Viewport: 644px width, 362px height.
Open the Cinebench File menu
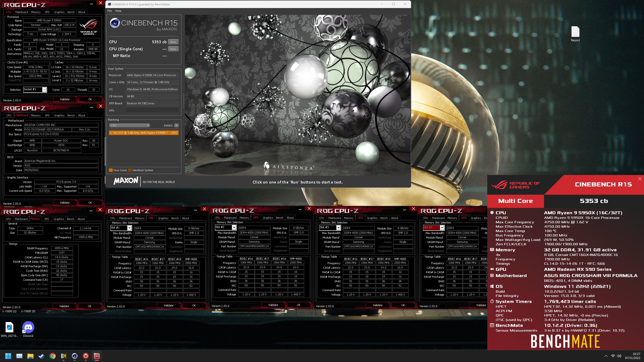(x=110, y=11)
